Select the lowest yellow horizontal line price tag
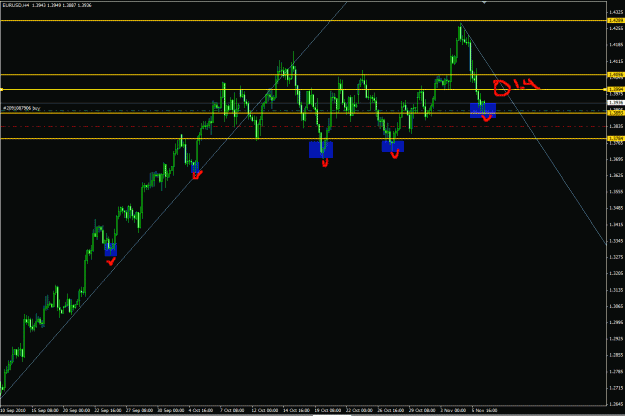 [616, 138]
